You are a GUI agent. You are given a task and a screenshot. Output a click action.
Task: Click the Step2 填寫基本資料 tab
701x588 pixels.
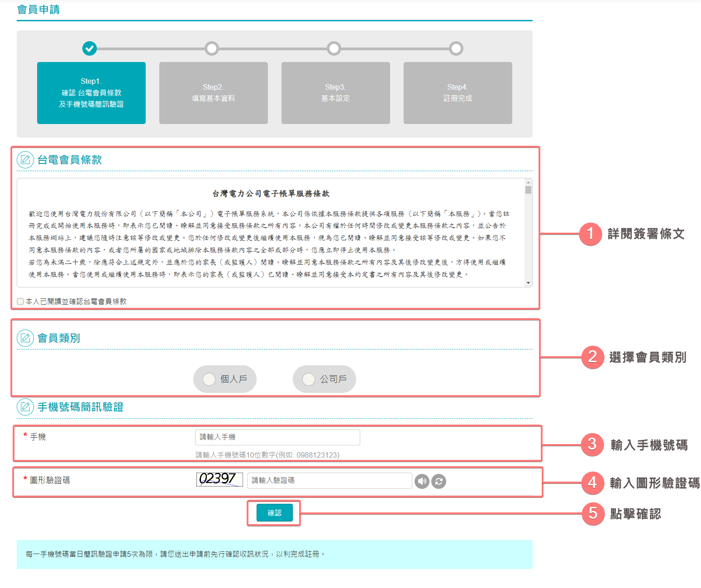point(214,93)
